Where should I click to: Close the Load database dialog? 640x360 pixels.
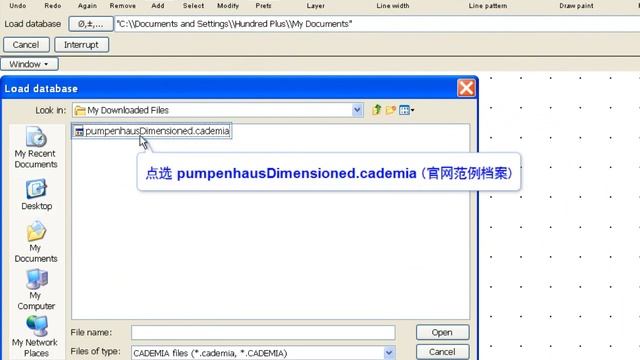pyautogui.click(x=466, y=88)
